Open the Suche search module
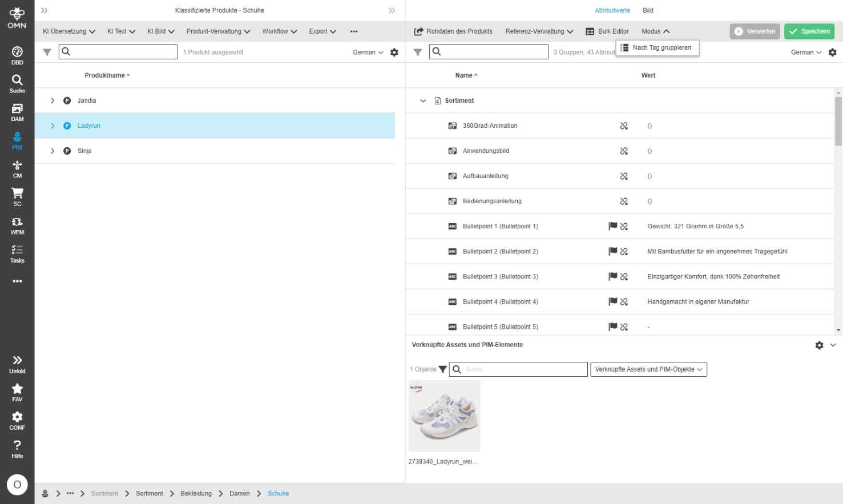 pos(17,84)
